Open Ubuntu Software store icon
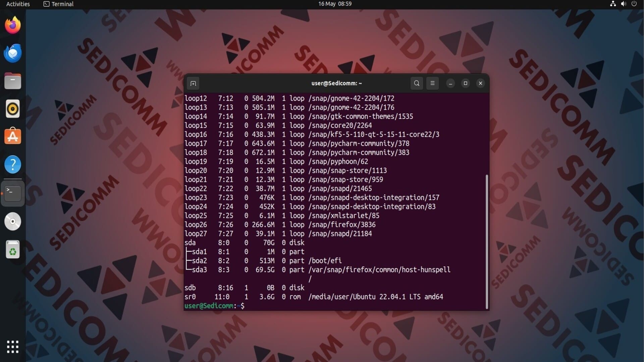This screenshot has height=362, width=644. tap(13, 136)
